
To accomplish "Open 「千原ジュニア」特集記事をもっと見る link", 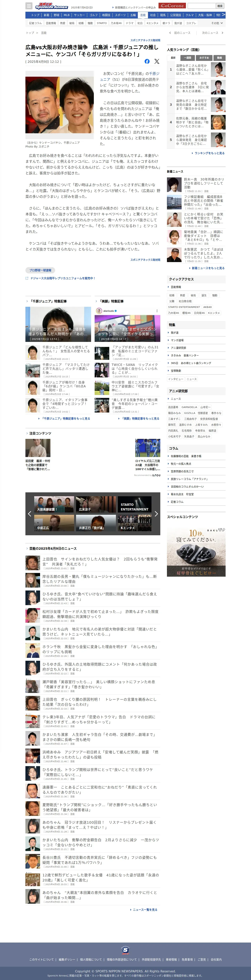I will pos(65,418).
